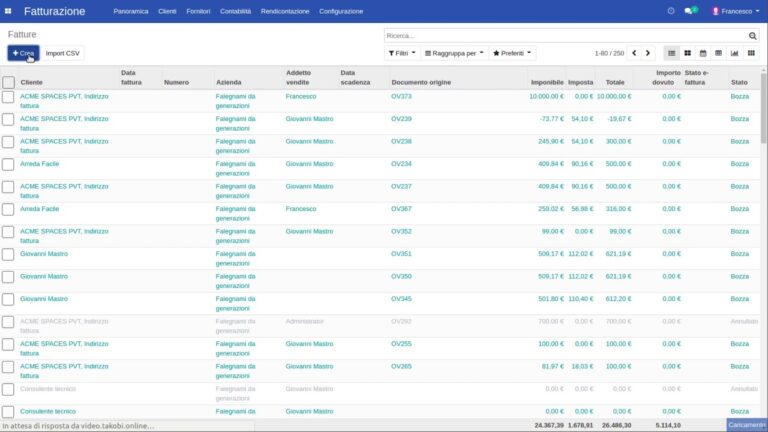The width and height of the screenshot is (768, 432).
Task: Open the Contabilità menu
Action: click(235, 11)
